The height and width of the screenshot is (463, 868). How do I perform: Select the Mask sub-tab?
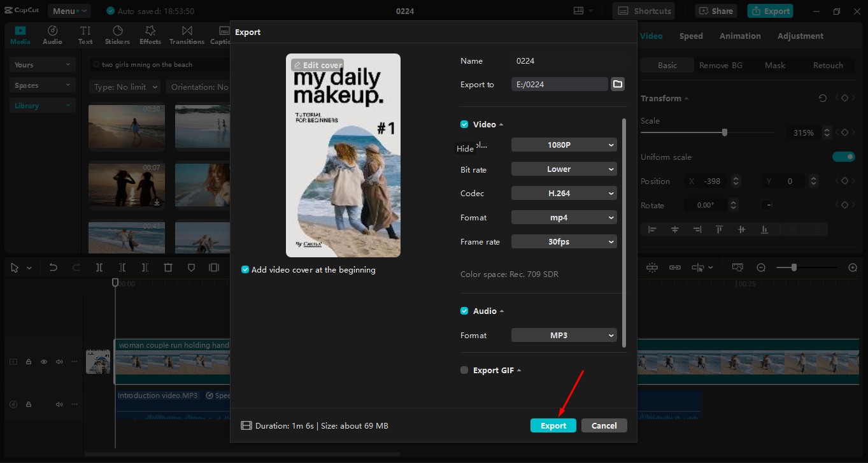[775, 66]
